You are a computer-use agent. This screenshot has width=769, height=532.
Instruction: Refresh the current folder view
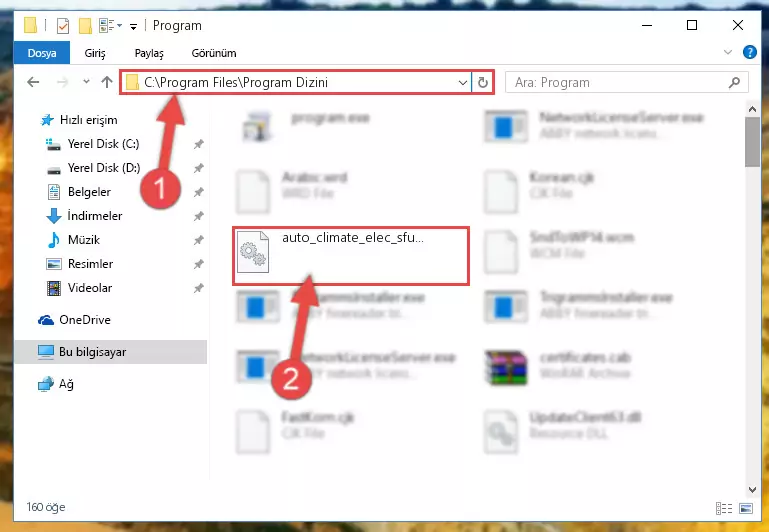click(x=483, y=82)
